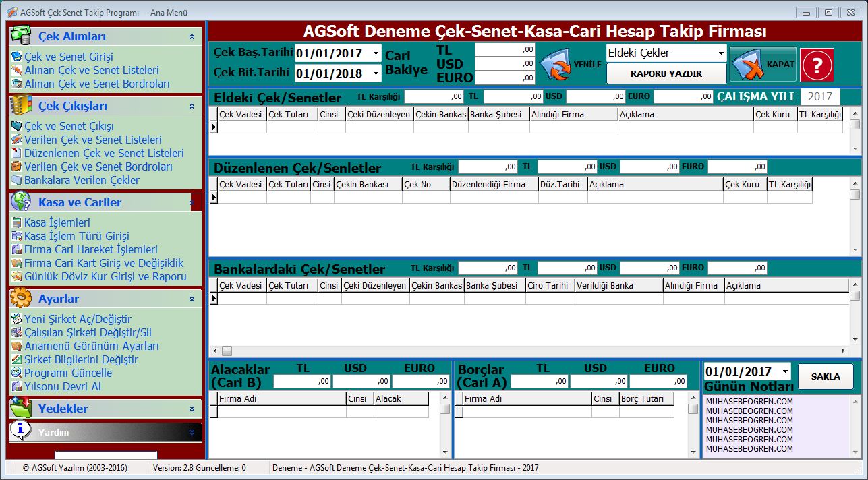Click the Düzenlendiği Firma column header

point(494,185)
